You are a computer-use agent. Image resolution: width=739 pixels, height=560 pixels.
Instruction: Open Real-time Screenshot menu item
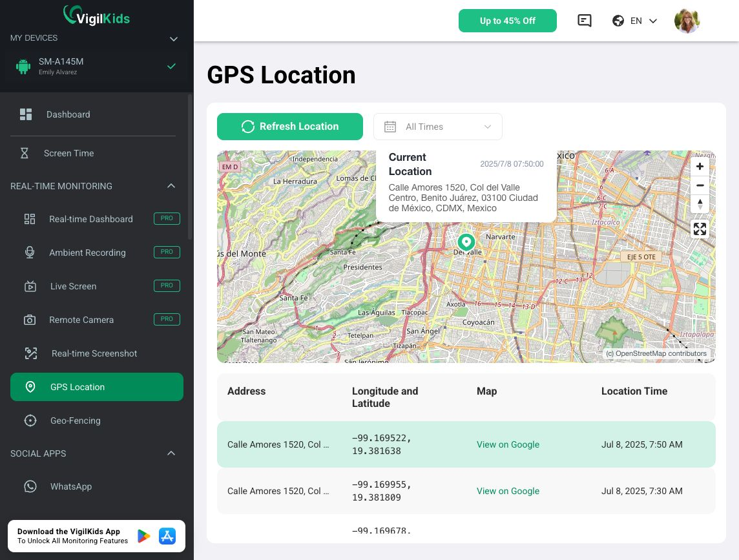97,353
